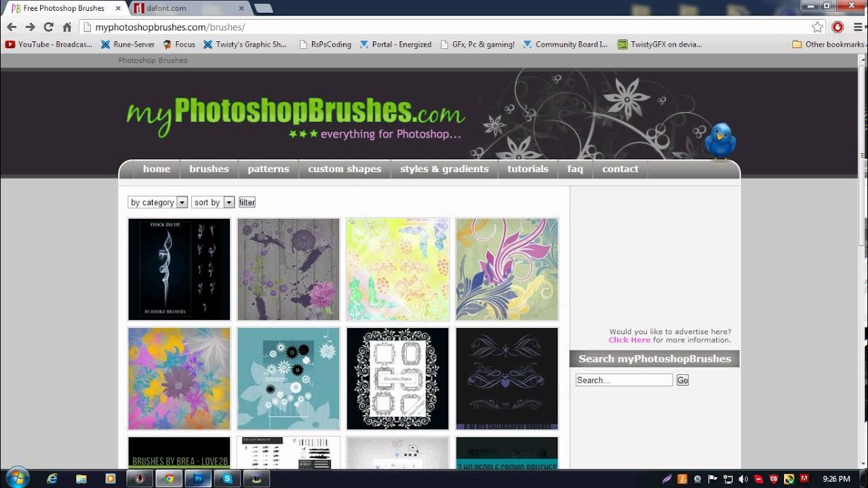The height and width of the screenshot is (488, 868).
Task: Open the colorful flowers brush thumbnail
Action: pos(179,378)
